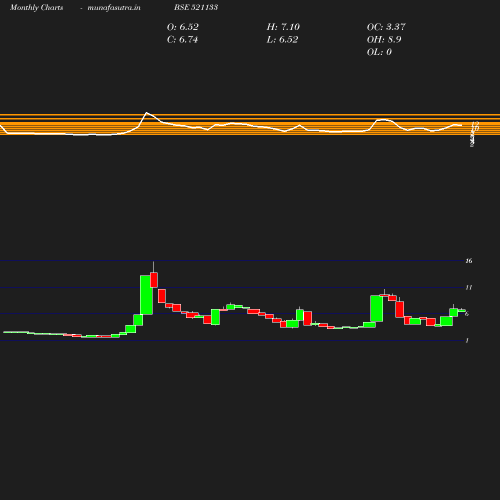This screenshot has width=500, height=500.
Task: Select the close price value 'C: 6.74'
Action: coord(182,40)
